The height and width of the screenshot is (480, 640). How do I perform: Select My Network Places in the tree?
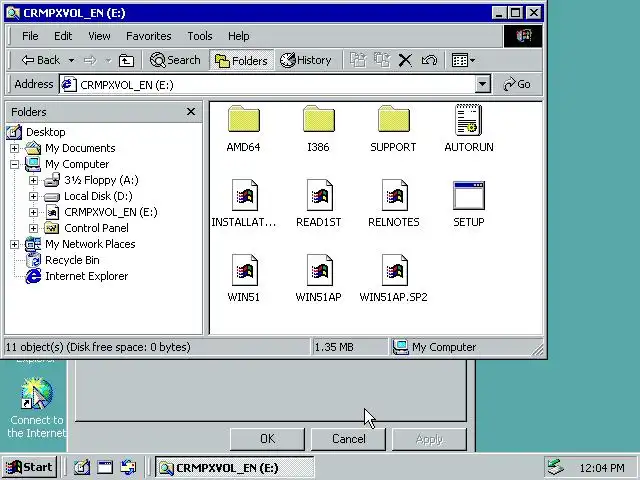click(x=90, y=244)
